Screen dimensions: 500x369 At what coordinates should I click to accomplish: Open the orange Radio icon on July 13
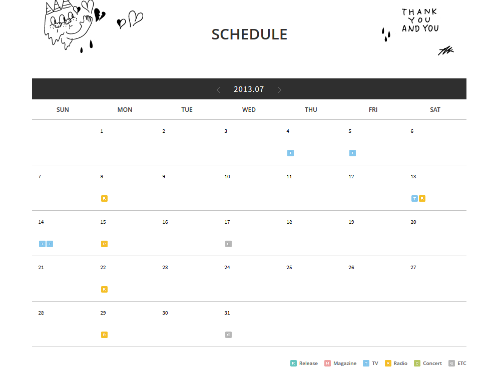coord(422,198)
